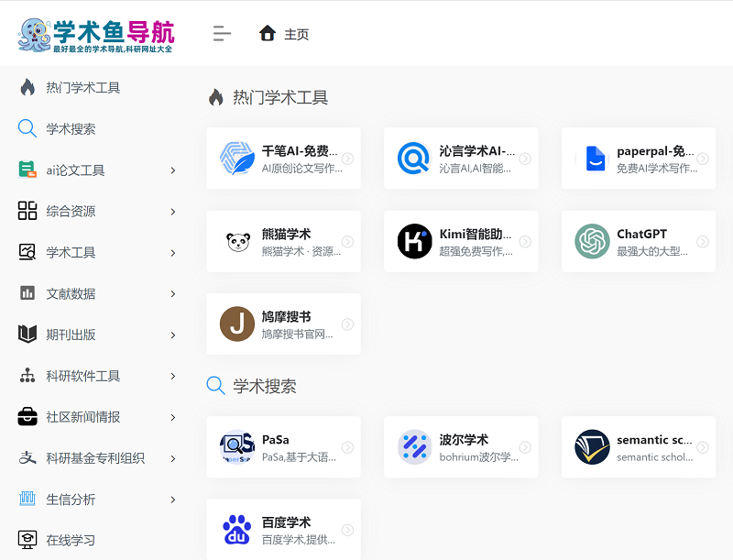Screen dimensions: 733x560
Task: Click the 百度学术 paw logo
Action: point(237,530)
